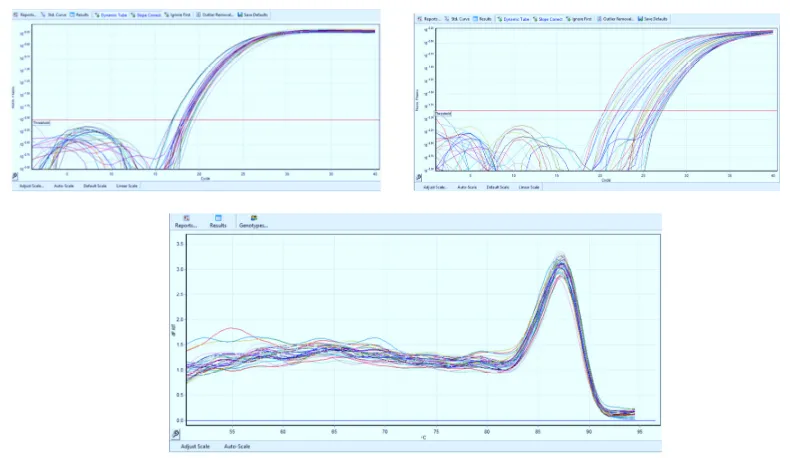Open Outlier Removal in the right amplification plot

[616, 19]
